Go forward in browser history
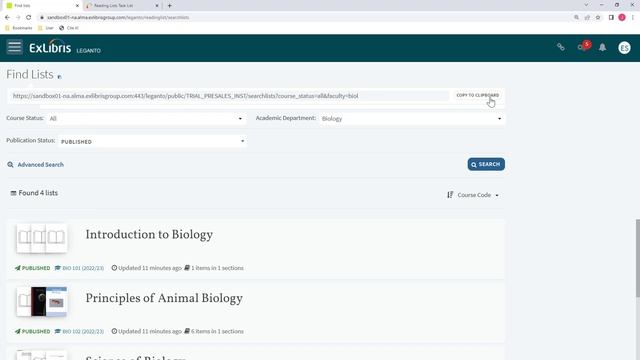Image resolution: width=640 pixels, height=360 pixels. click(x=18, y=18)
